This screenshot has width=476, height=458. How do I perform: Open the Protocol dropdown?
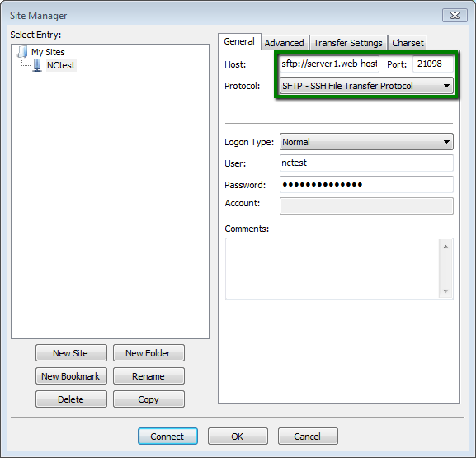(366, 86)
